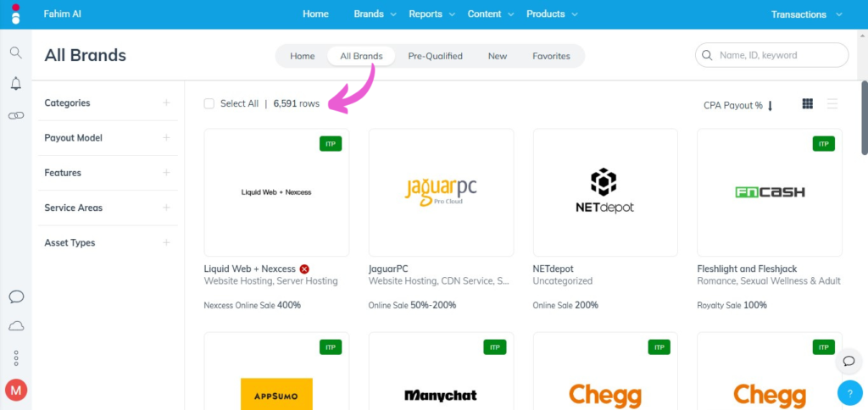868x410 pixels.
Task: Toggle CPA Payout % sort direction arrow
Action: coord(770,106)
